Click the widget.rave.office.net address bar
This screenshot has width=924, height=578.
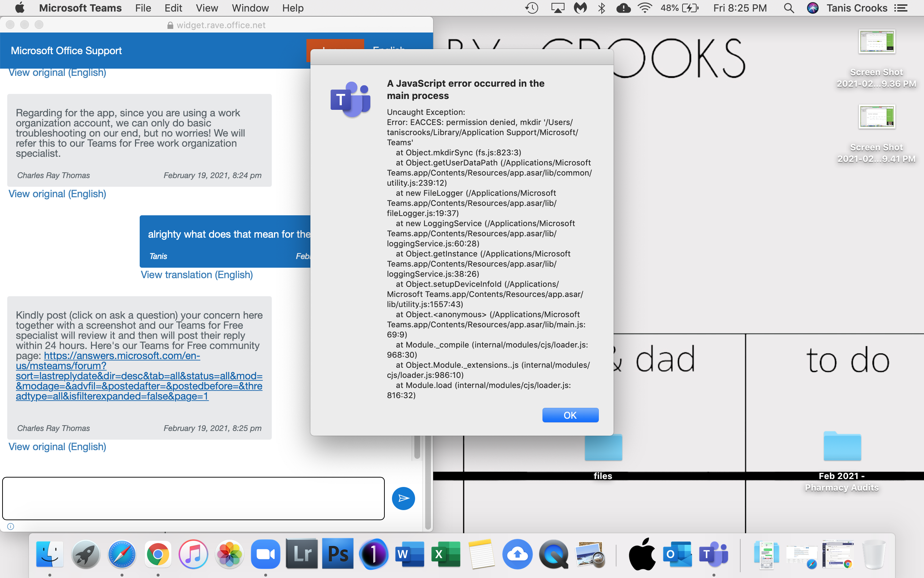[217, 25]
